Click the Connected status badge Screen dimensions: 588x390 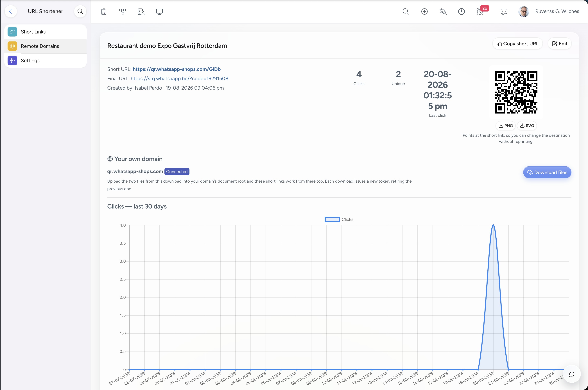pos(177,172)
